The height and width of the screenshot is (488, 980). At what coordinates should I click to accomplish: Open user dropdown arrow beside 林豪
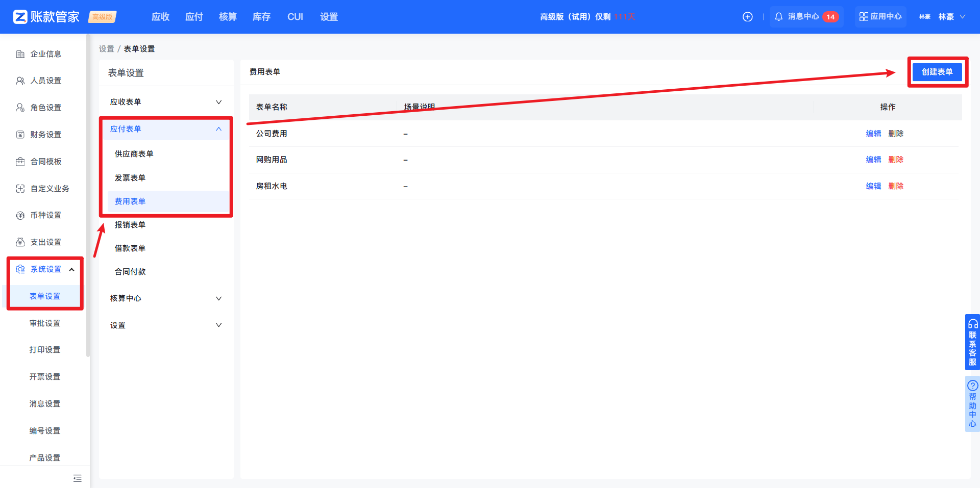tap(963, 17)
